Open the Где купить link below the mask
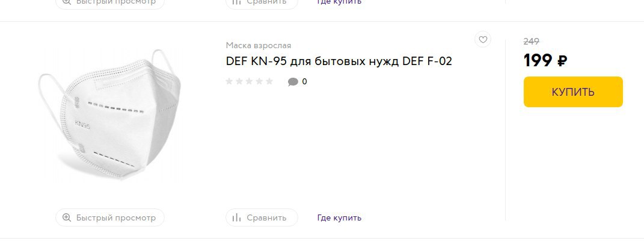 [x=339, y=217]
